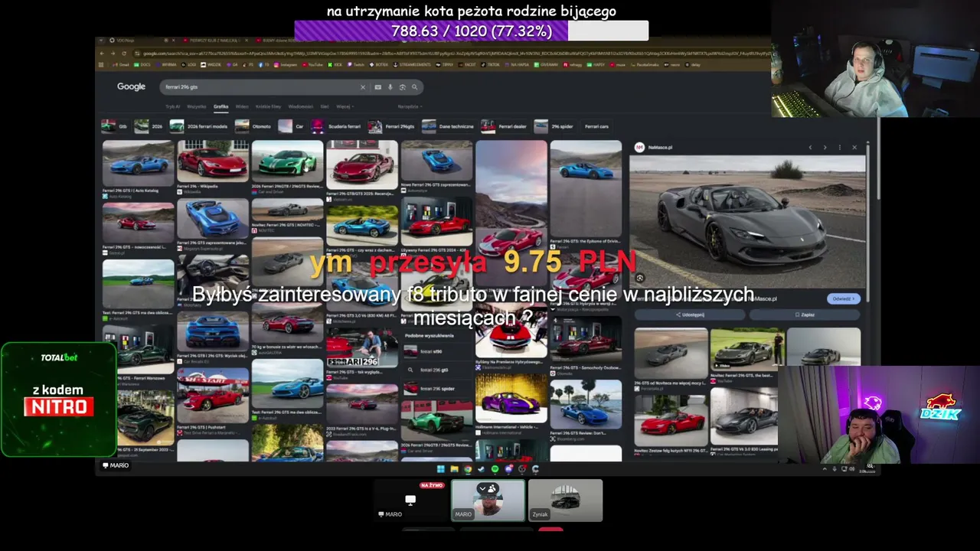Screen dimensions: 980x551
Task: Show next image in preview panel
Action: (825, 147)
